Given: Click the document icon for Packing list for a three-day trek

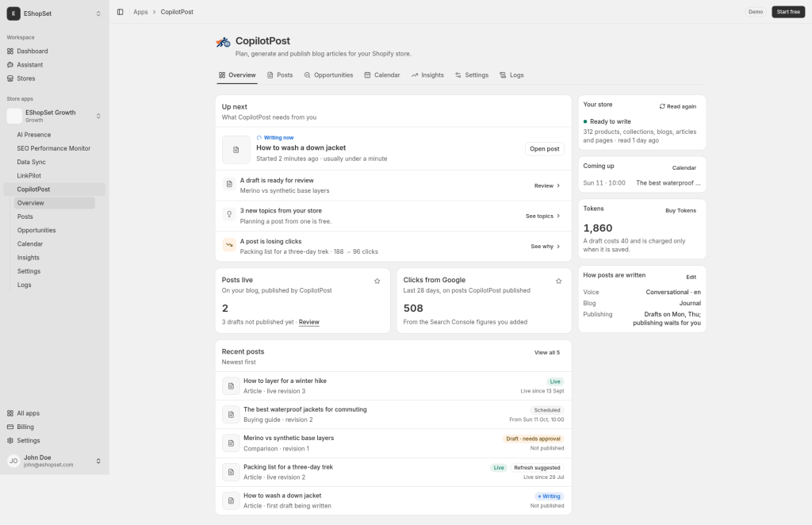Looking at the screenshot, I should 231,472.
